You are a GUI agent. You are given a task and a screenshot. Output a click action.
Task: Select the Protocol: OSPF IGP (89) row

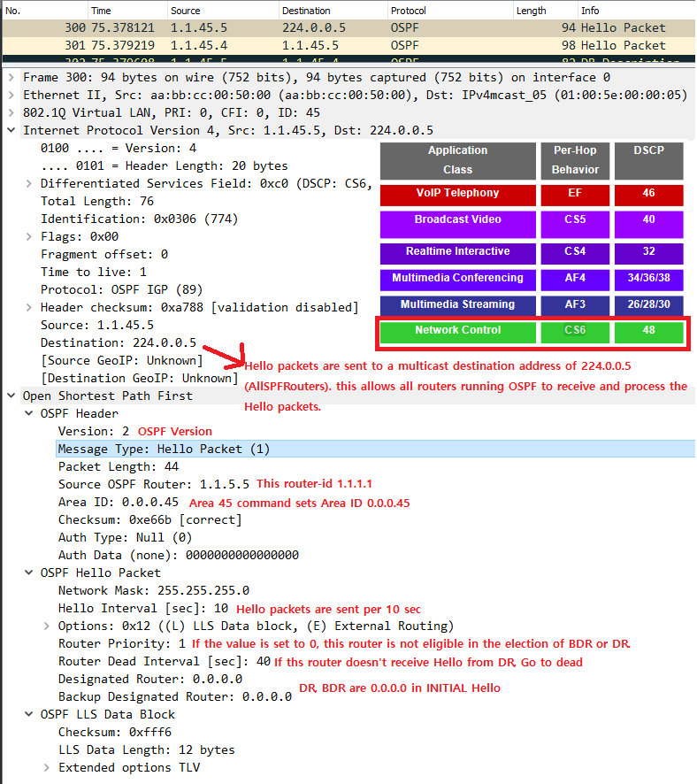121,289
